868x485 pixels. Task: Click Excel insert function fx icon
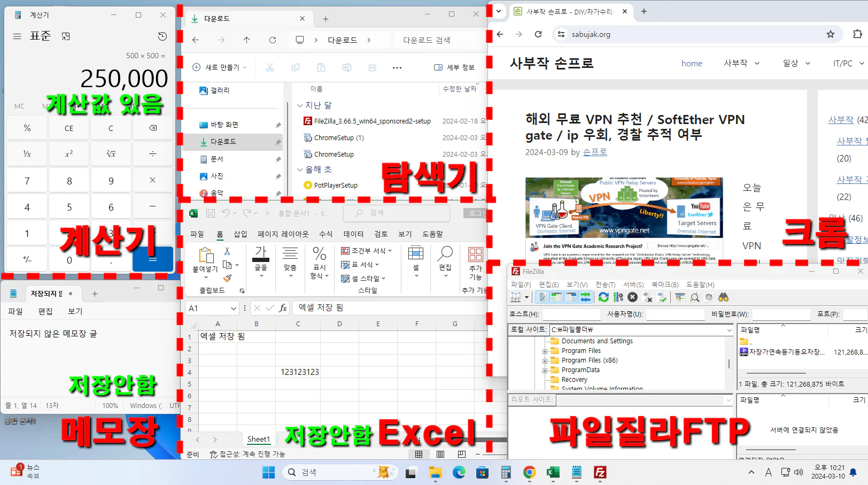[283, 308]
